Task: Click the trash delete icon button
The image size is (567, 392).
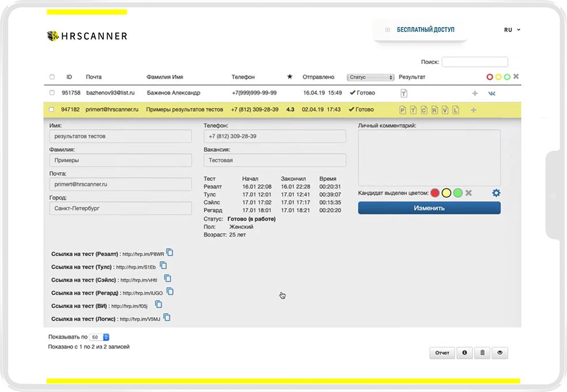Action: click(482, 353)
